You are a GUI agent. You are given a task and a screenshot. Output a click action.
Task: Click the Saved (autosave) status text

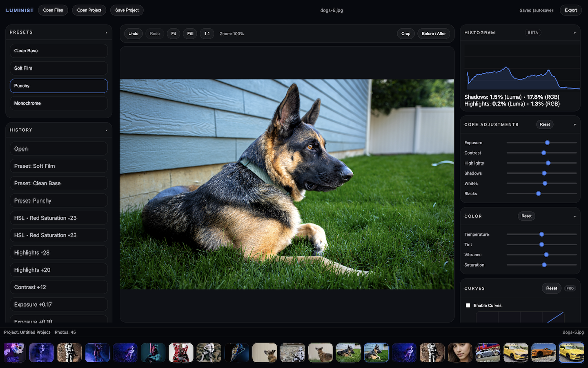[x=536, y=10]
